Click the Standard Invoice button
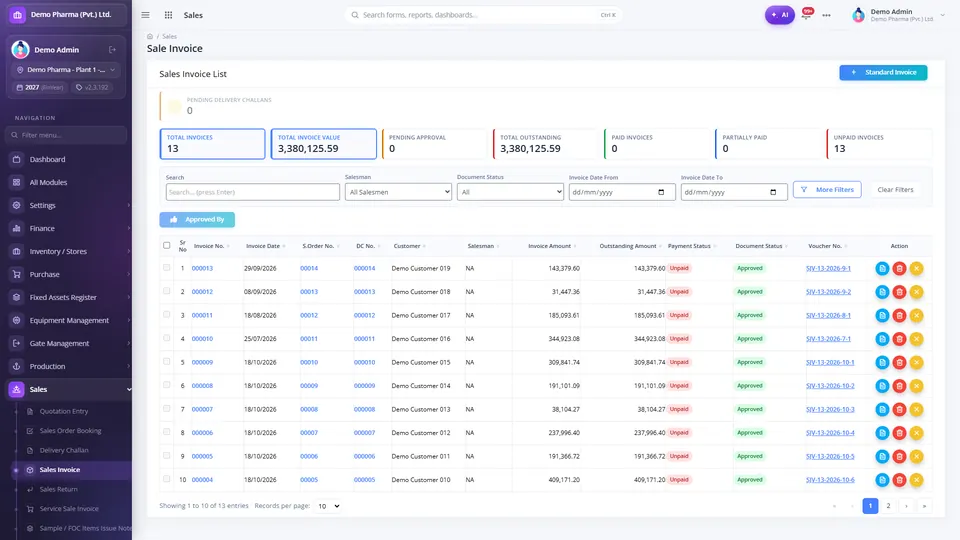This screenshot has height=540, width=960. [883, 72]
